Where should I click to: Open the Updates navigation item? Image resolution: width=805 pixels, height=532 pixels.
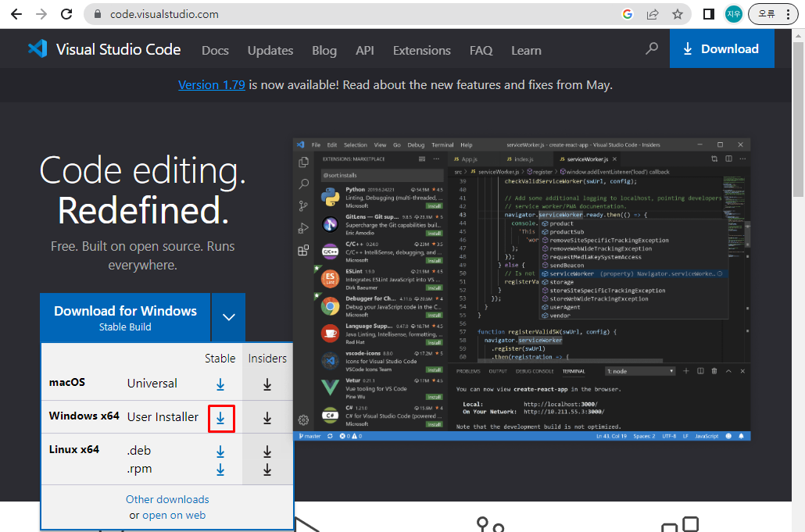coord(270,50)
